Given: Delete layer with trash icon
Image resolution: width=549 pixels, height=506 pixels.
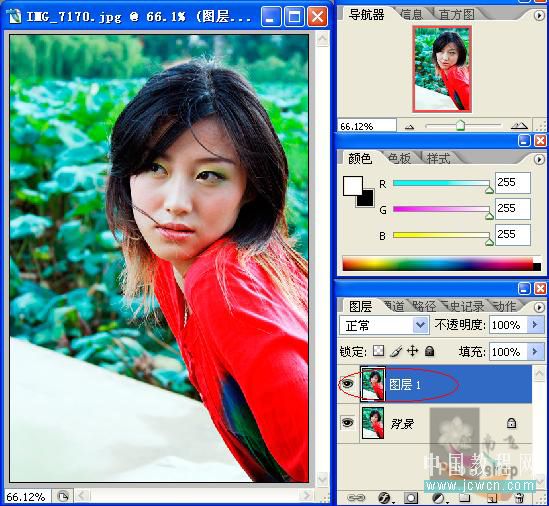Looking at the screenshot, I should (x=520, y=498).
